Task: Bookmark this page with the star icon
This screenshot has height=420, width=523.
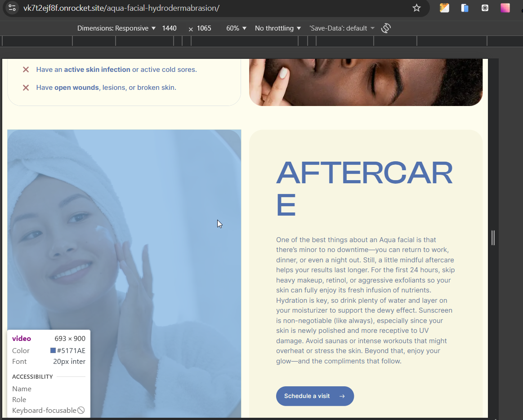Action: point(416,8)
